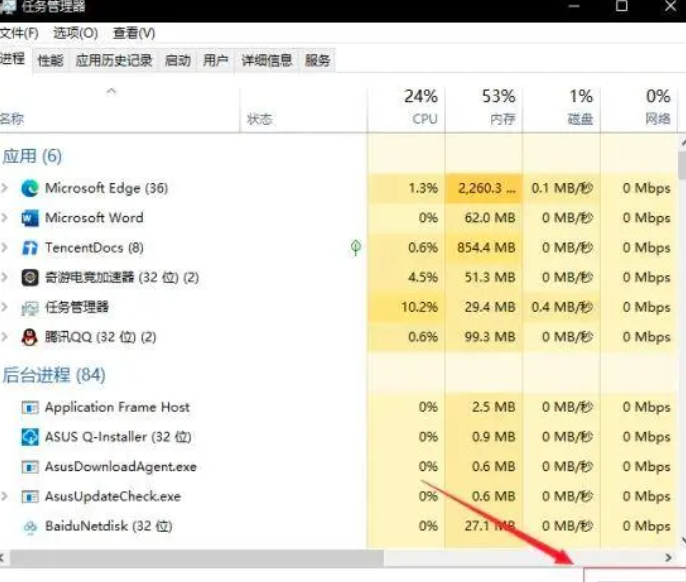Click the 10.2% CPU cell
The width and height of the screenshot is (686, 582).
pos(406,307)
